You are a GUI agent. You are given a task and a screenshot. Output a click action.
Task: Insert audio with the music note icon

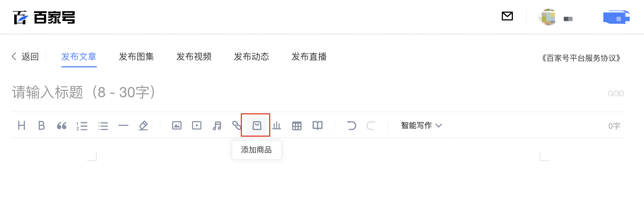click(217, 126)
